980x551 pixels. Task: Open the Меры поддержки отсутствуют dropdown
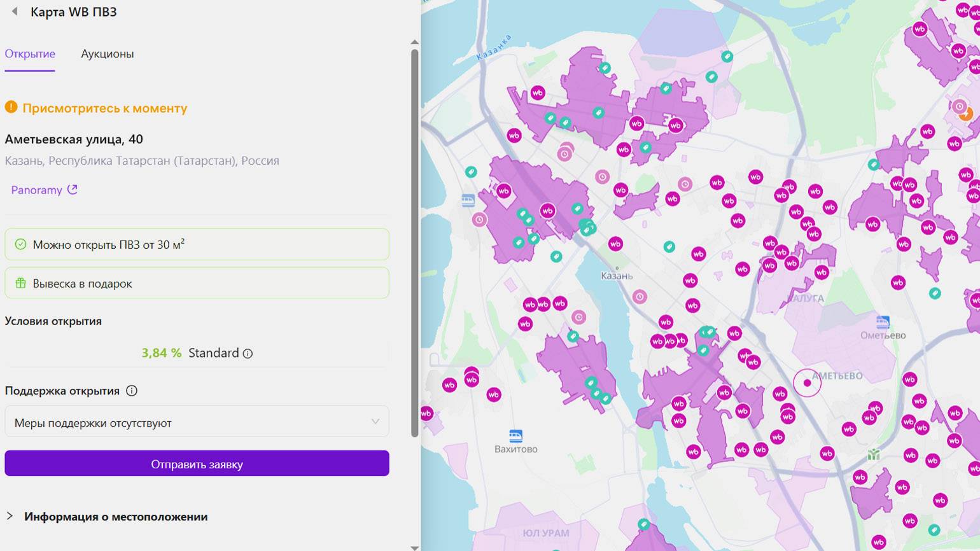coord(197,422)
